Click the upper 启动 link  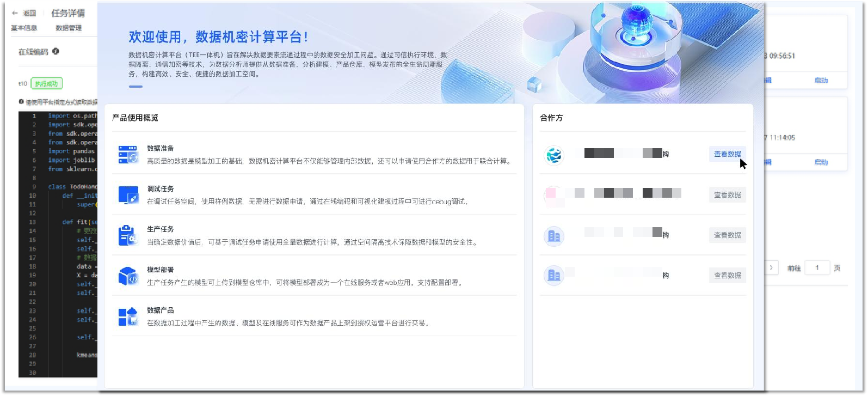pos(821,80)
